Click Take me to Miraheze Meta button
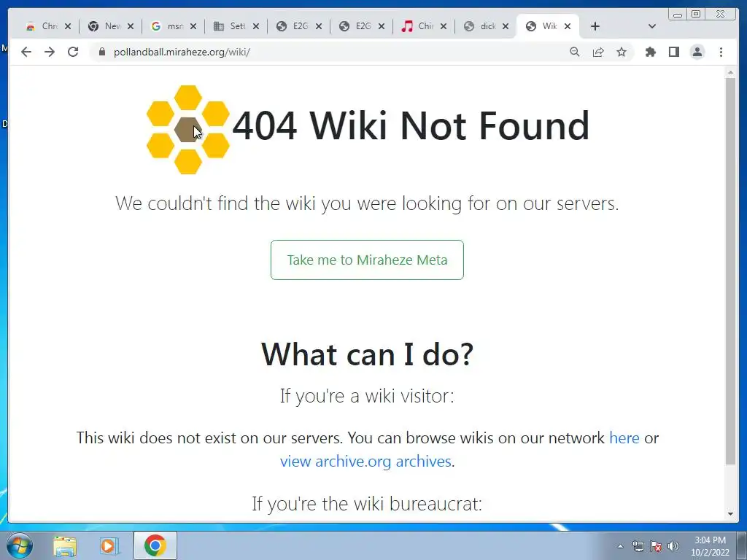 (x=367, y=260)
